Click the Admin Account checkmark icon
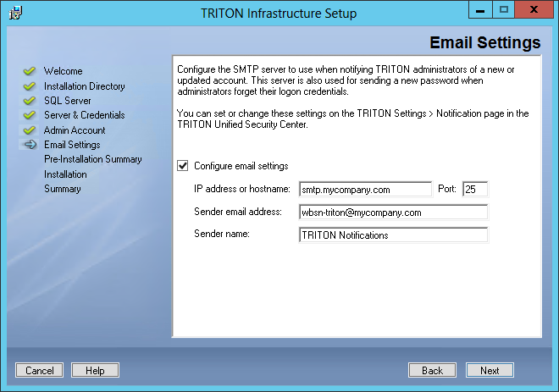This screenshot has width=559, height=392. click(30, 130)
